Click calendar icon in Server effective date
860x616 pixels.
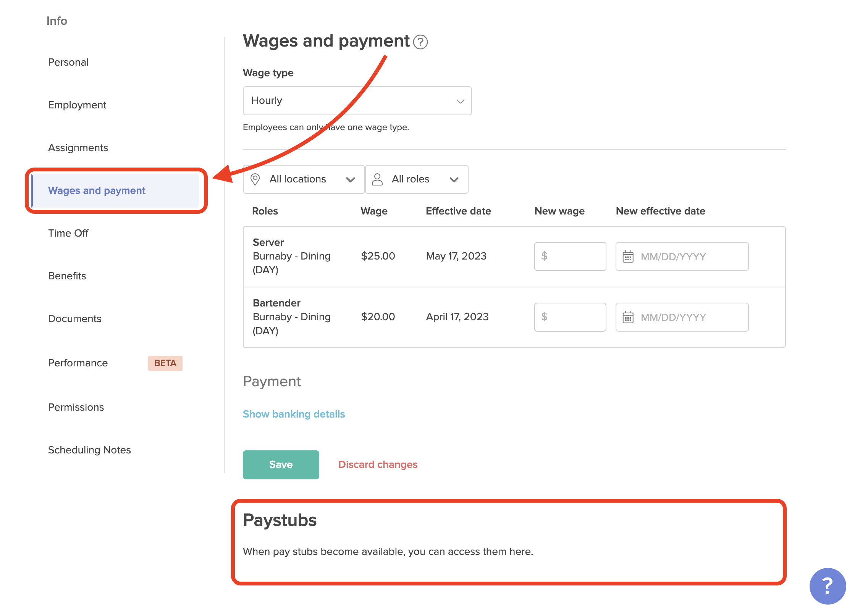pyautogui.click(x=628, y=256)
